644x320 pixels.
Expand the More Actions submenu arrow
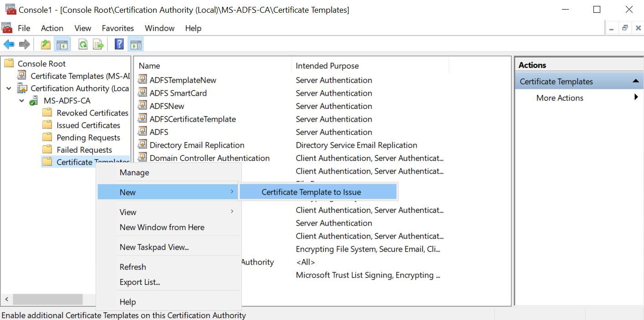(636, 97)
